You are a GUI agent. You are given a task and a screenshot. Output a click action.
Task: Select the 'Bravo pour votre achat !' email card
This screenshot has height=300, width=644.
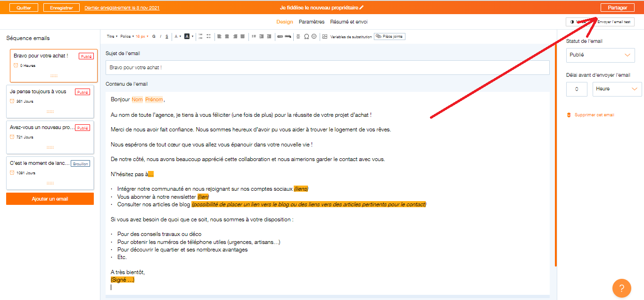(54, 65)
